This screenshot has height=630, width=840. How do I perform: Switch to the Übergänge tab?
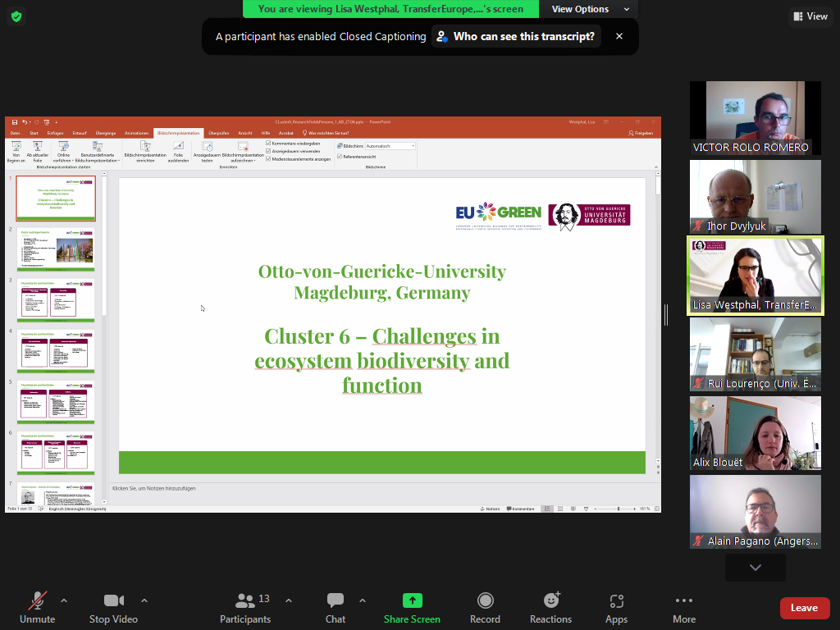(106, 133)
